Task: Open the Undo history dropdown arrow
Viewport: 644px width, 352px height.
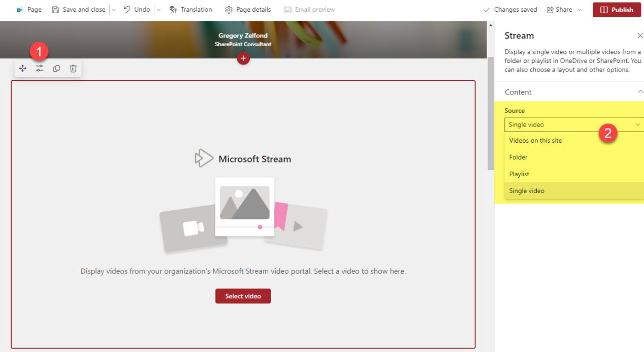Action: (x=158, y=9)
